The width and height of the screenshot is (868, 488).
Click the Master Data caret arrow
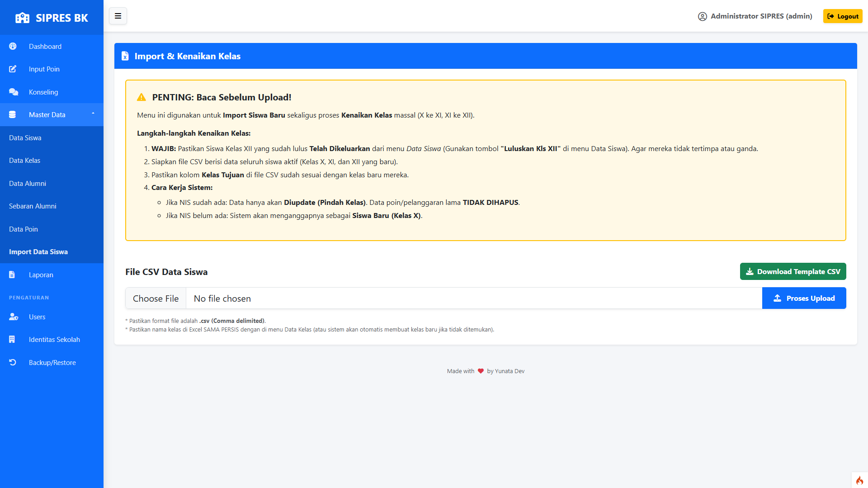[x=93, y=114]
